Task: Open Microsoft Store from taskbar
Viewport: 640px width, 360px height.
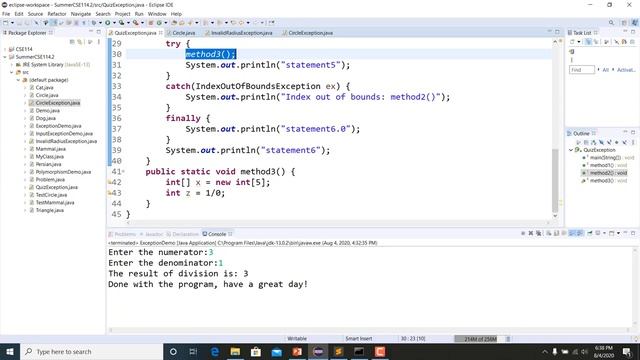Action: tap(256, 351)
